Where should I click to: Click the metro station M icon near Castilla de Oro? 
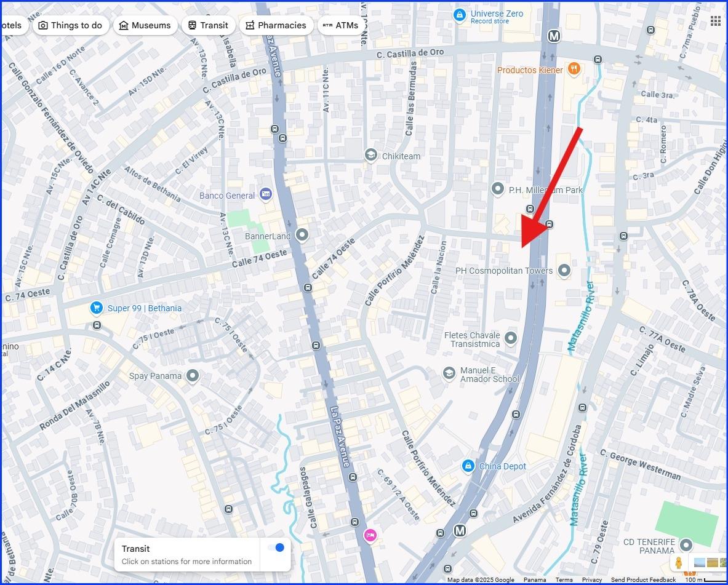553,36
